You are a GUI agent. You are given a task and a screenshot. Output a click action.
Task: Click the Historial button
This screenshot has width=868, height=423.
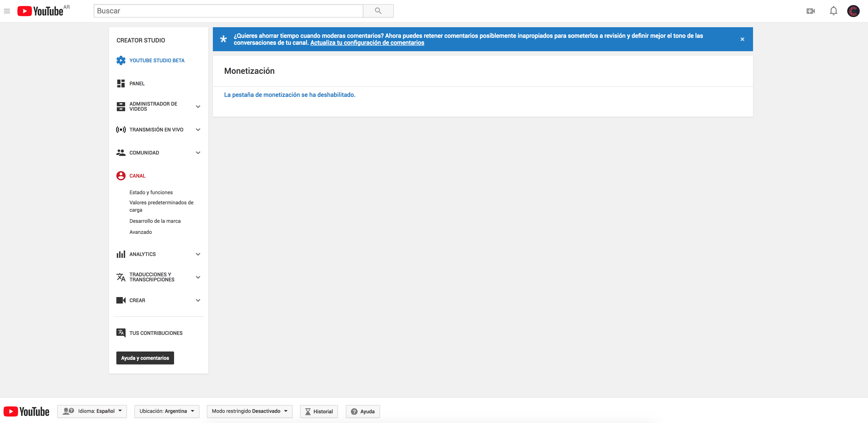[x=319, y=411]
